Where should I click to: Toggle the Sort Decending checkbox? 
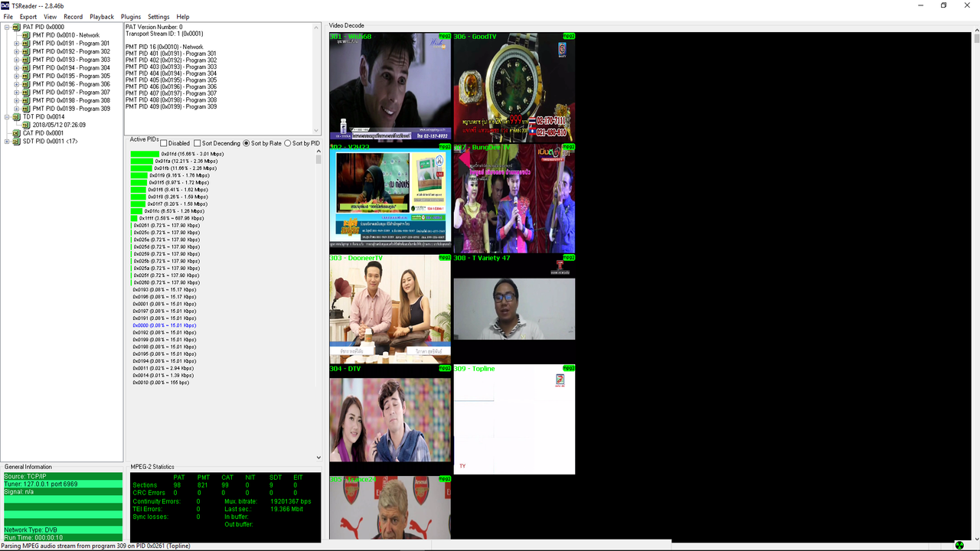pos(198,143)
